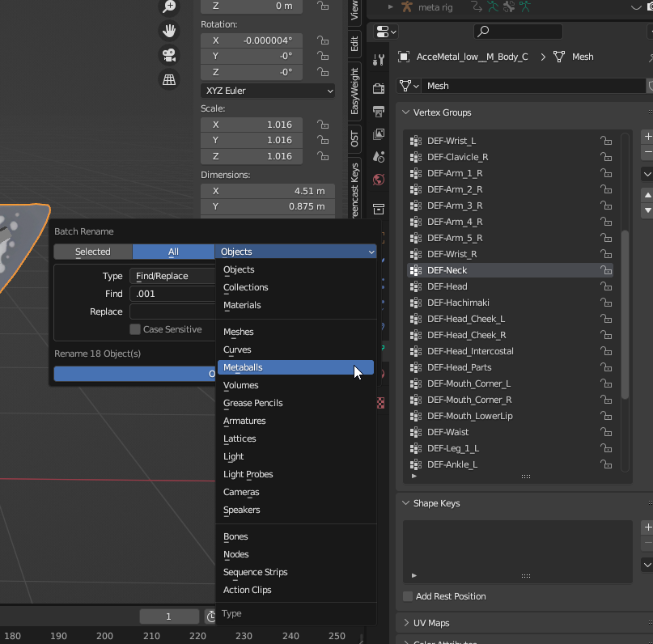Image resolution: width=653 pixels, height=644 pixels.
Task: Toggle camera view icon in viewport
Action: pyautogui.click(x=169, y=55)
